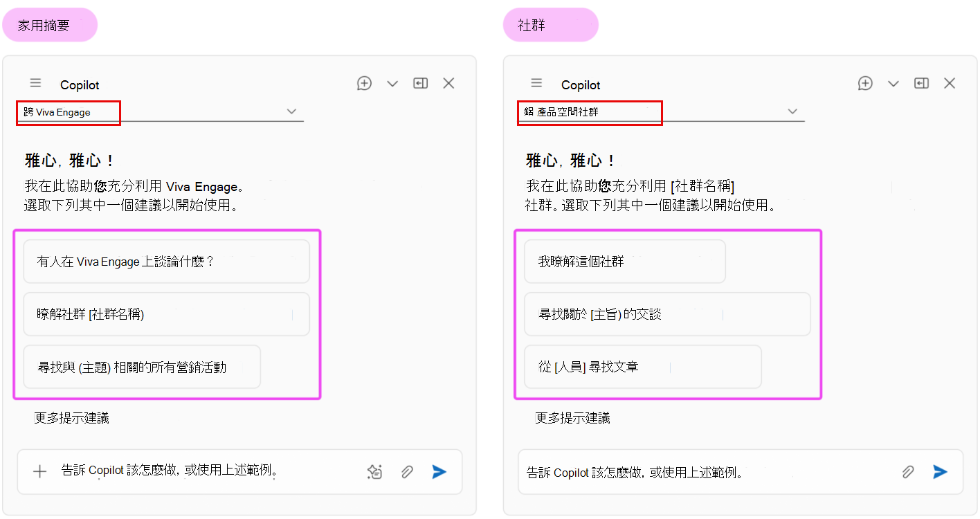This screenshot has height=519, width=980.
Task: Toggle panel dock icon in home digest Copilot
Action: [x=420, y=83]
